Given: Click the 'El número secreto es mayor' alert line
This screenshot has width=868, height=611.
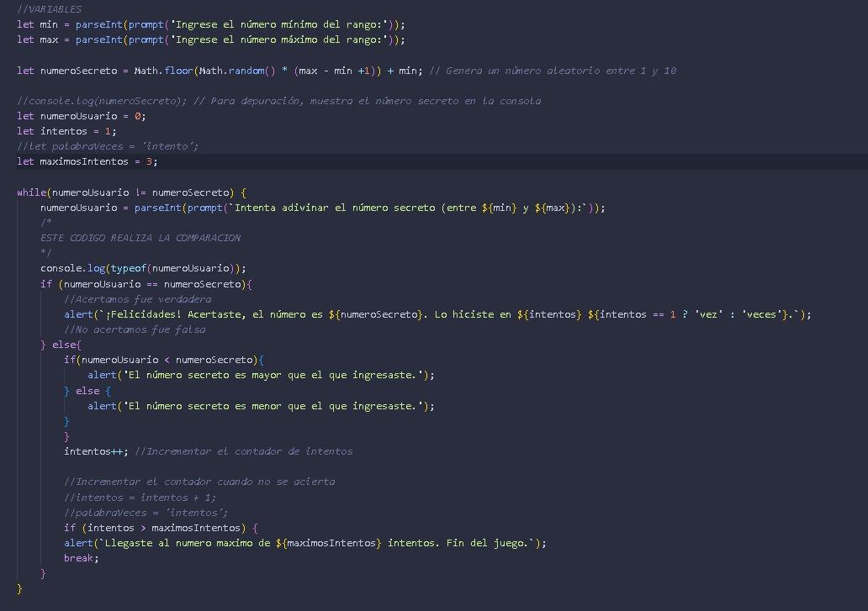Looking at the screenshot, I should 261,375.
